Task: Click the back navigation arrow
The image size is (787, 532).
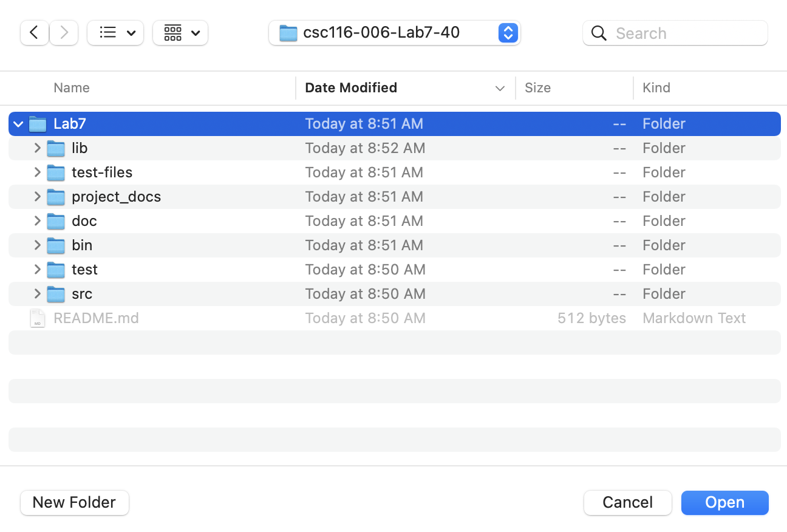Action: coord(34,32)
